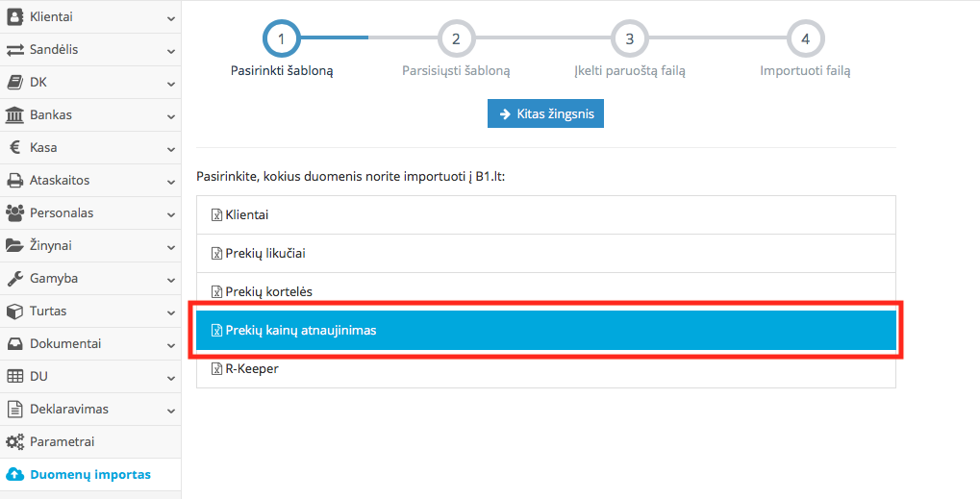The image size is (980, 499).
Task: Click the Gamyba wrench icon
Action: [15, 279]
